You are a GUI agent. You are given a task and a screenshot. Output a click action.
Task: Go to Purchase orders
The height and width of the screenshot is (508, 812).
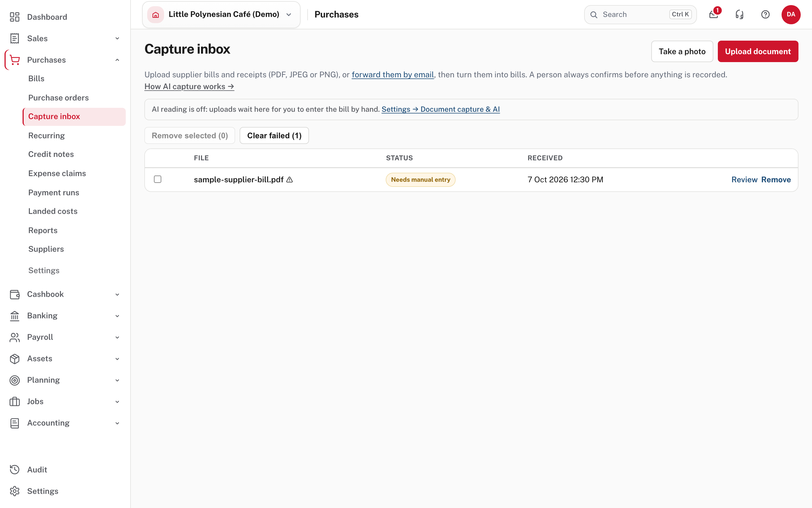coord(58,98)
